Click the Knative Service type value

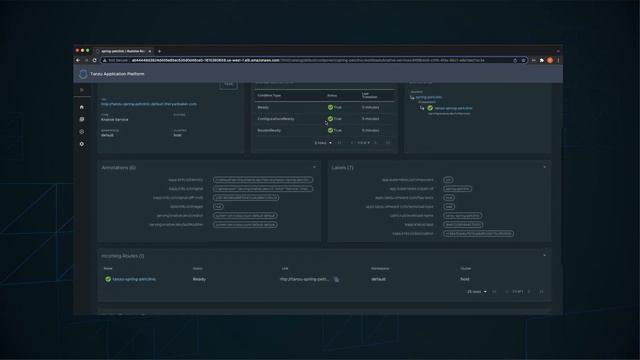[114, 120]
